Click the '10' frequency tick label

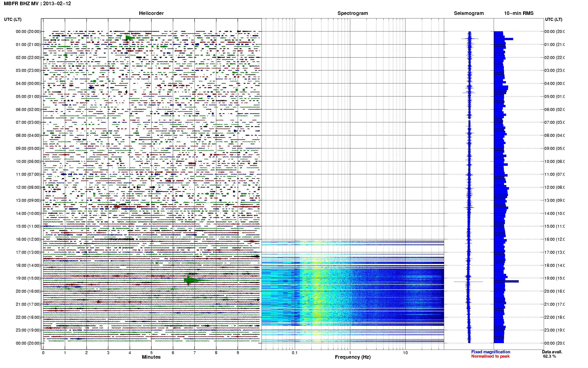pyautogui.click(x=405, y=353)
